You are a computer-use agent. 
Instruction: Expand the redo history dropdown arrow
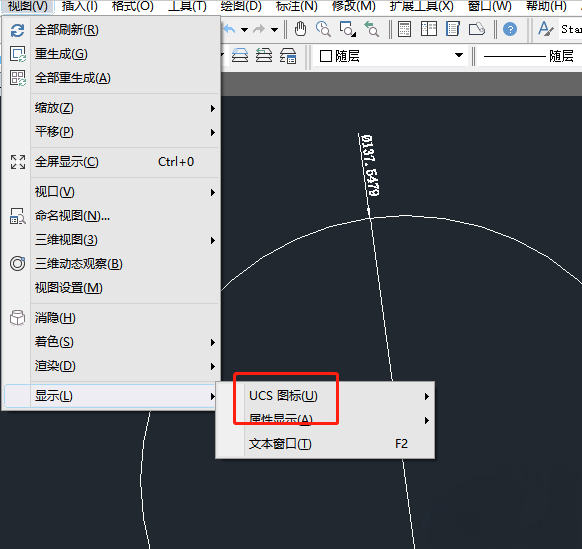pyautogui.click(x=274, y=30)
